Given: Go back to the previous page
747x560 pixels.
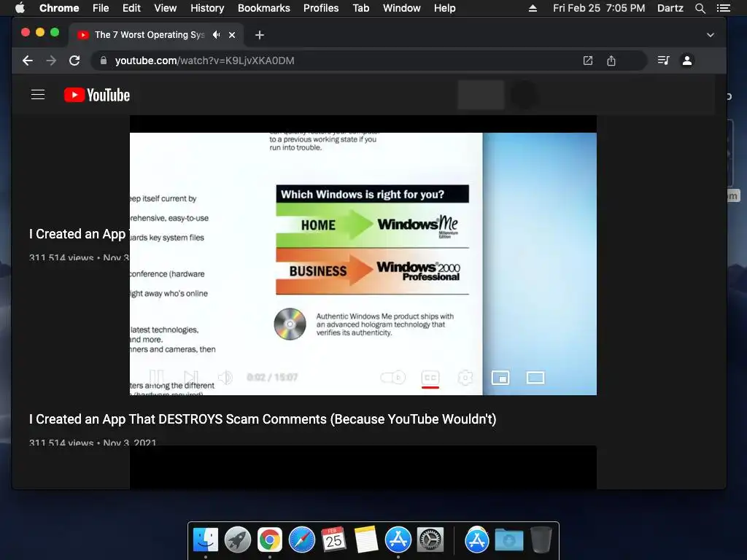Looking at the screenshot, I should [x=28, y=61].
